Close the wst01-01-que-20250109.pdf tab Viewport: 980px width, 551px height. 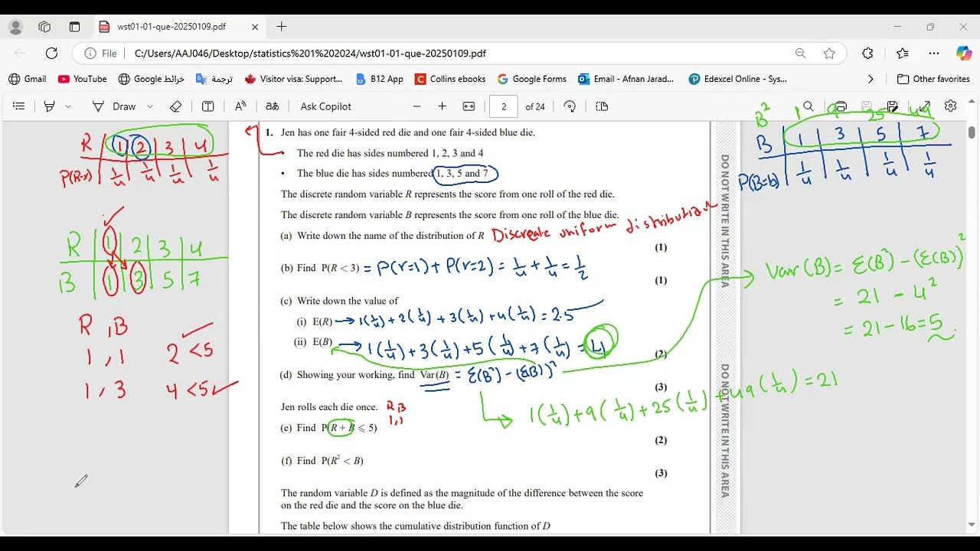[x=255, y=27]
